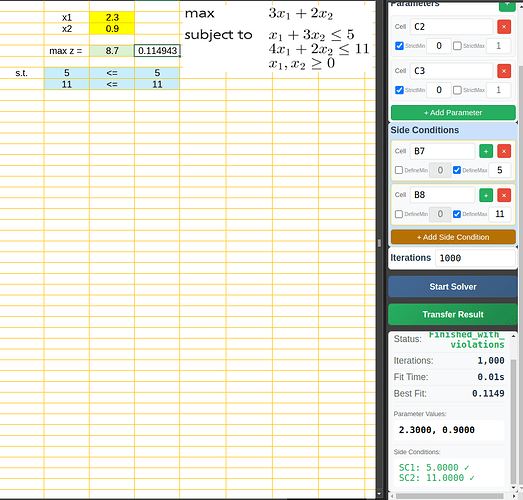Click the Fit Time value 0.01s
523x500 pixels.
(491, 377)
